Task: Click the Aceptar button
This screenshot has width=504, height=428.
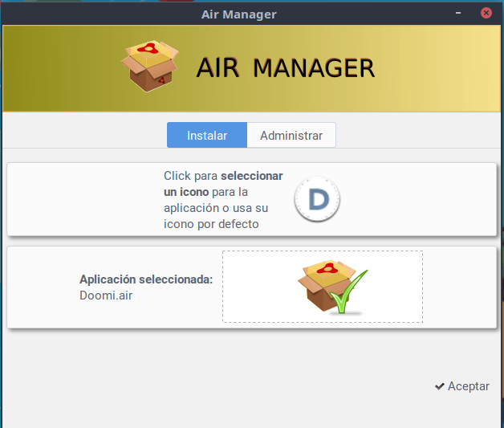Action: point(462,386)
